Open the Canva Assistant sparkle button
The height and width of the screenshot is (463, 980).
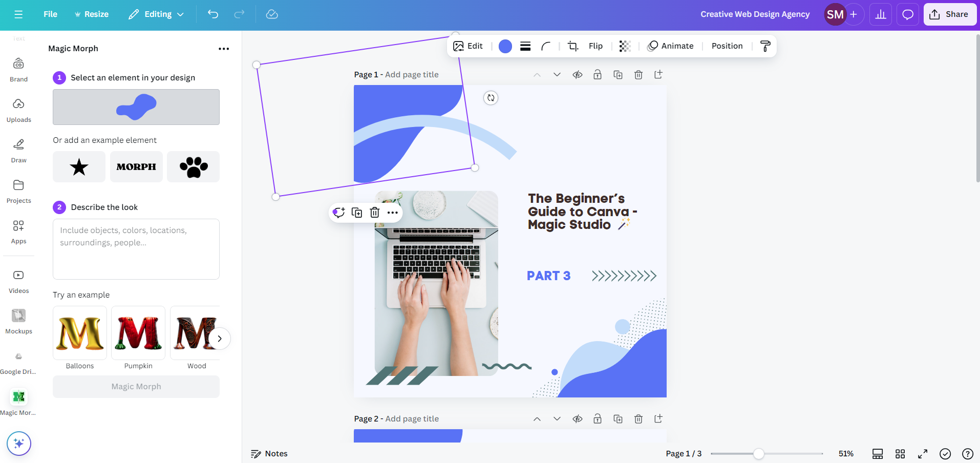pyautogui.click(x=19, y=444)
